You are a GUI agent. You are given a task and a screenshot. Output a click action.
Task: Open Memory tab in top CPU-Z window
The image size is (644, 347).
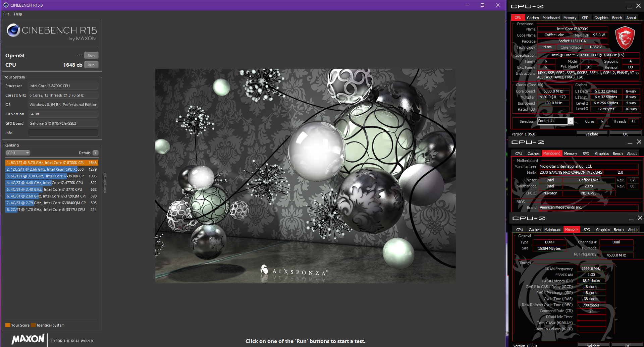click(570, 18)
